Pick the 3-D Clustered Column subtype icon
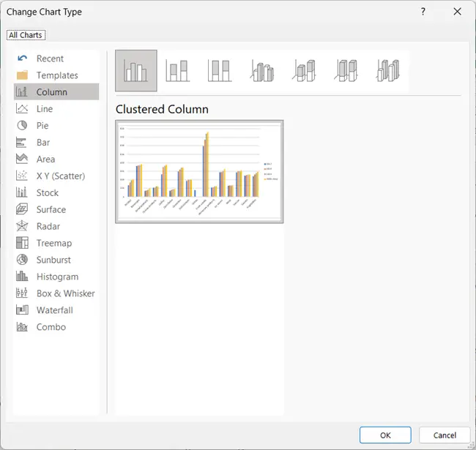This screenshot has height=450, width=476. 262,71
